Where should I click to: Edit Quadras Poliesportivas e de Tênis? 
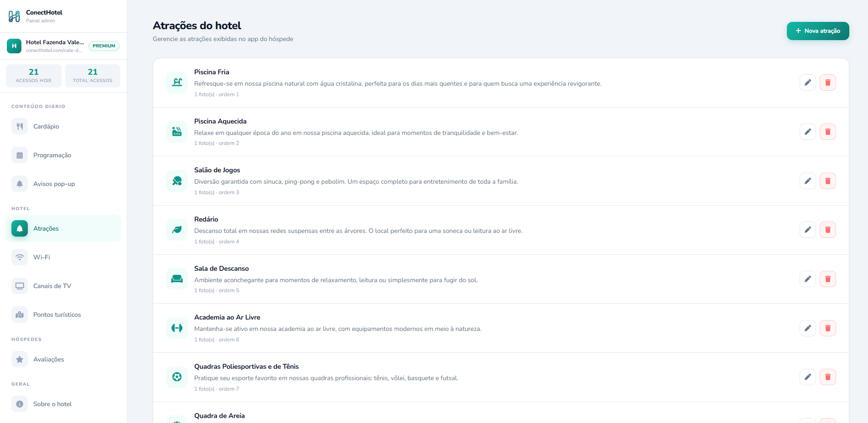(807, 377)
